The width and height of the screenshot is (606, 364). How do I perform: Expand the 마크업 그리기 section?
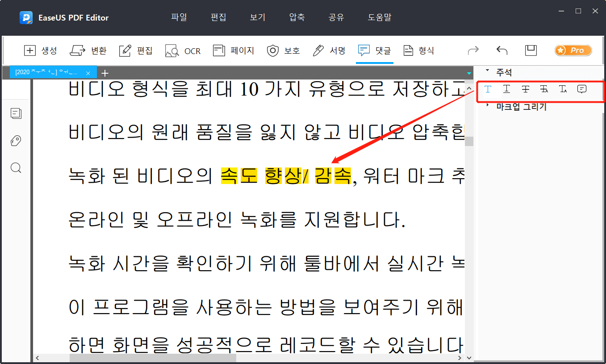487,106
